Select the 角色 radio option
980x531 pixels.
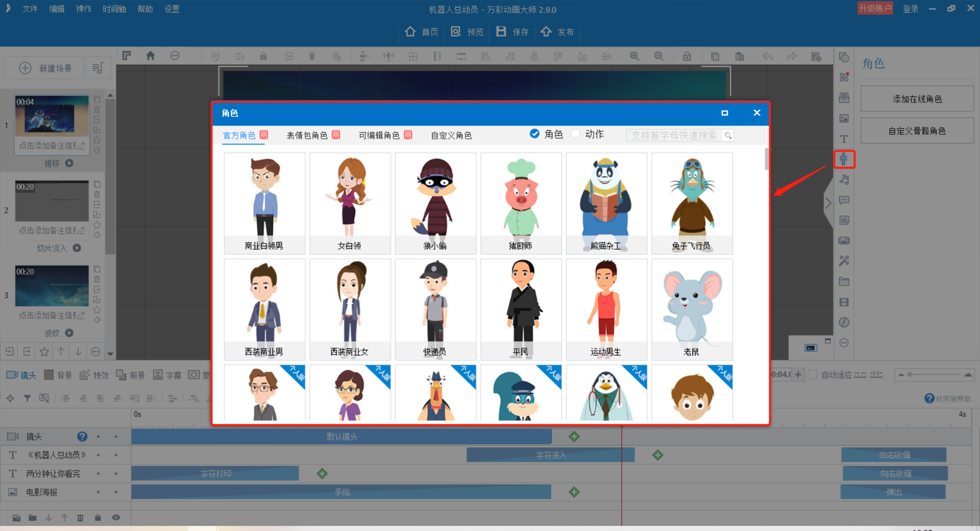(534, 134)
